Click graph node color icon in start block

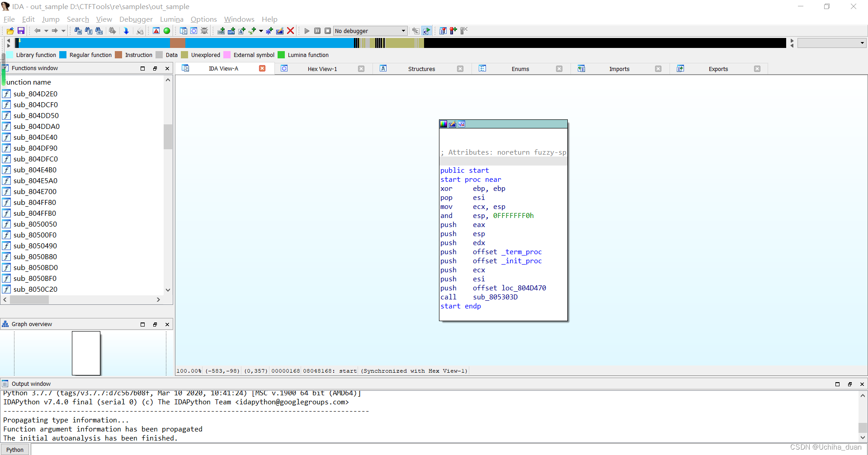coord(443,124)
